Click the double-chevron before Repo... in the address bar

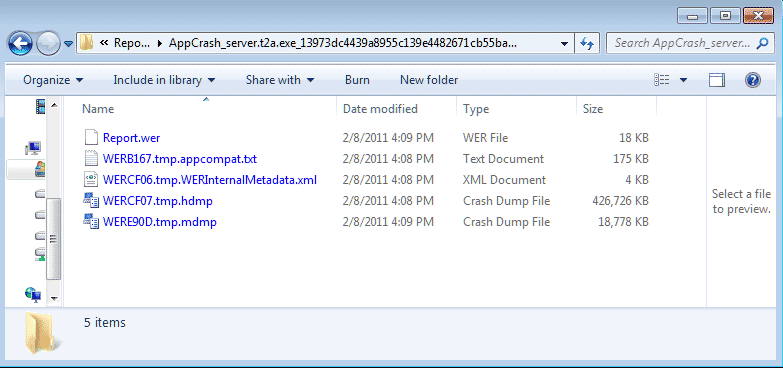104,43
